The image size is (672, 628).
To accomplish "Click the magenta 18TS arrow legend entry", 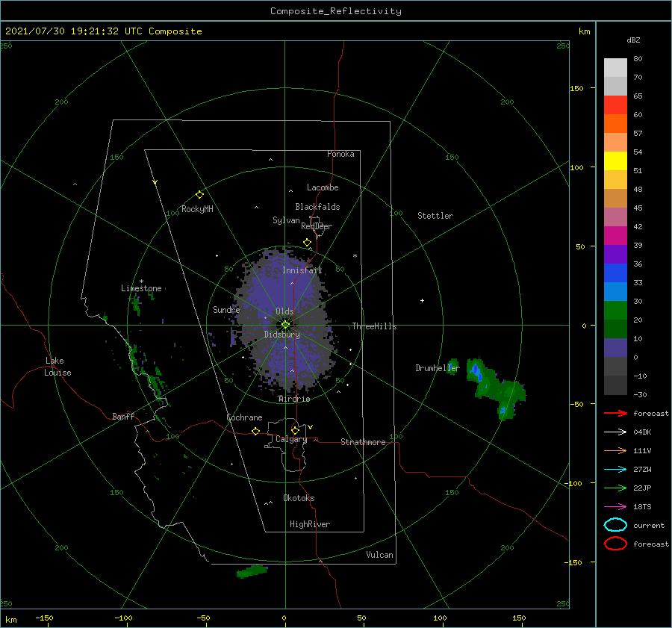I will (615, 507).
